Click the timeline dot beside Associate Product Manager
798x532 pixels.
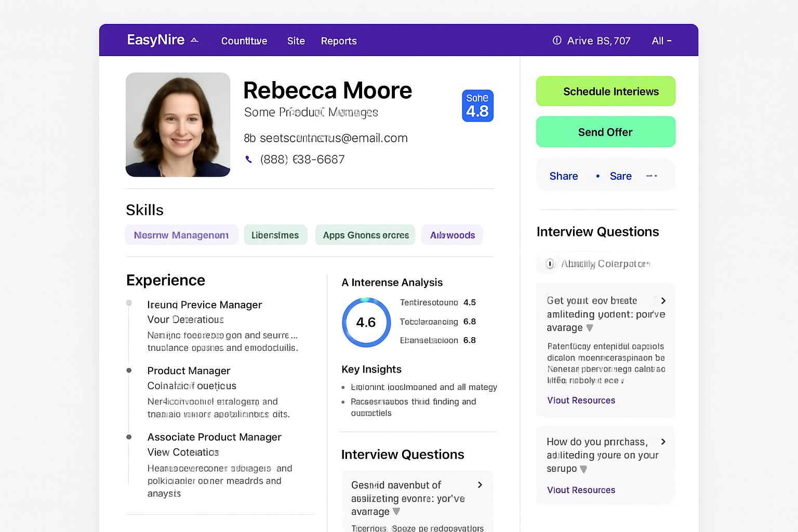pos(129,436)
